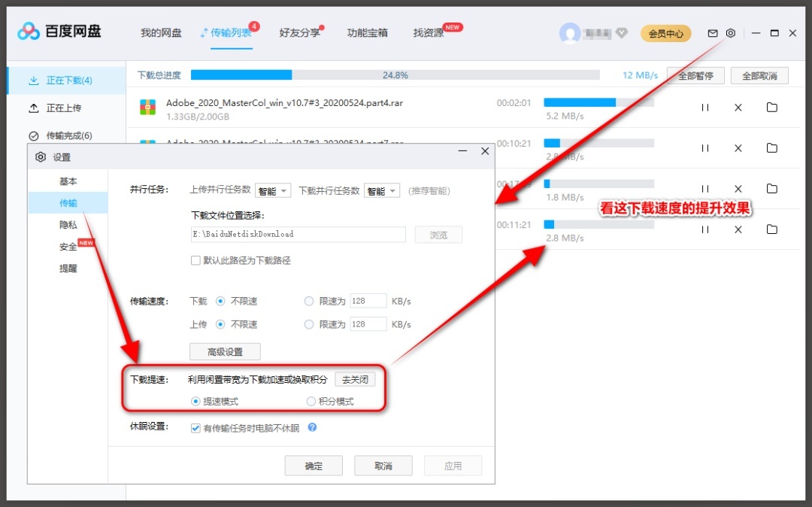
Task: Uncheck 有传输任务时电脑不休眠
Action: (195, 427)
